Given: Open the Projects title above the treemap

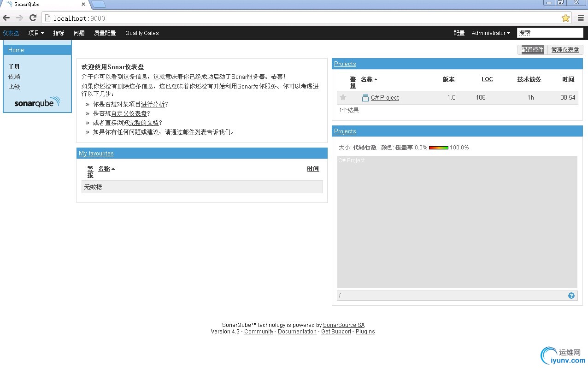Looking at the screenshot, I should [x=345, y=131].
